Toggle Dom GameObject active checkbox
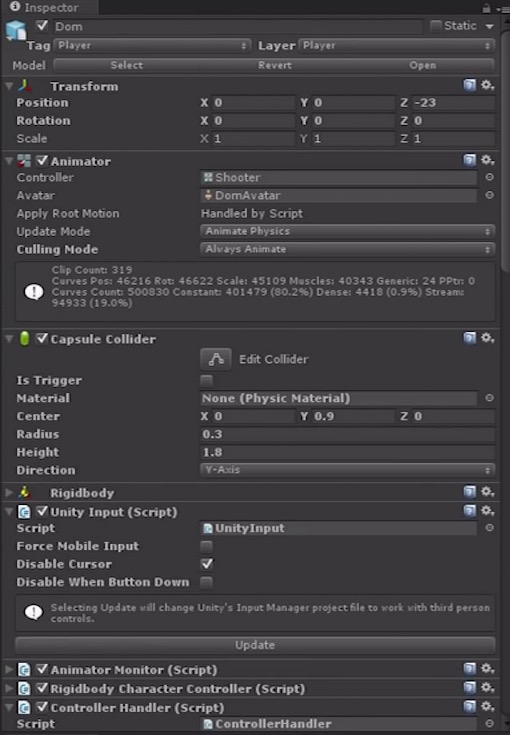510x735 pixels. 42,25
